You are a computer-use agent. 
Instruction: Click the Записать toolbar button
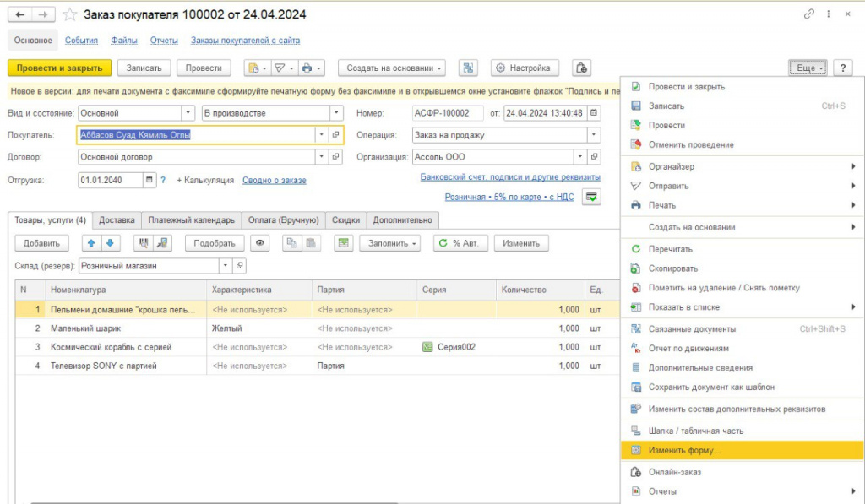pos(144,68)
